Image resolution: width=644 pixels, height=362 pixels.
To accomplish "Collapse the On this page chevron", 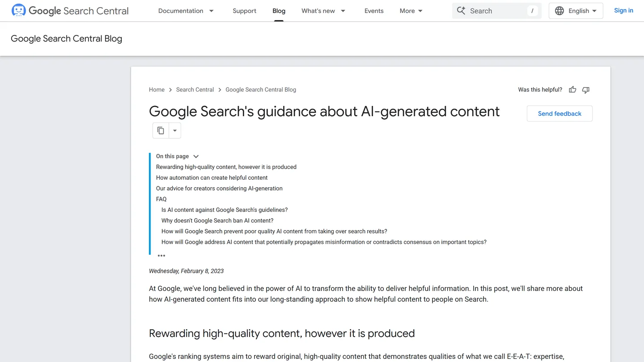I will (196, 156).
